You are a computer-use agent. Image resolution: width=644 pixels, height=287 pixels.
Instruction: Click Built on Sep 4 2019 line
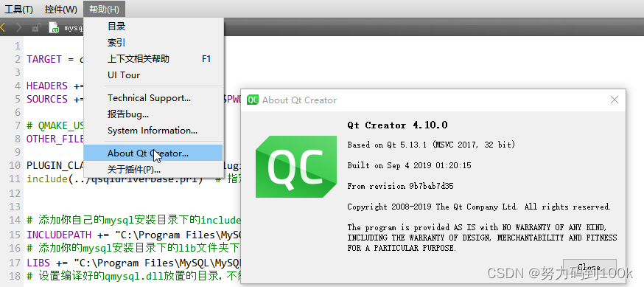point(409,165)
